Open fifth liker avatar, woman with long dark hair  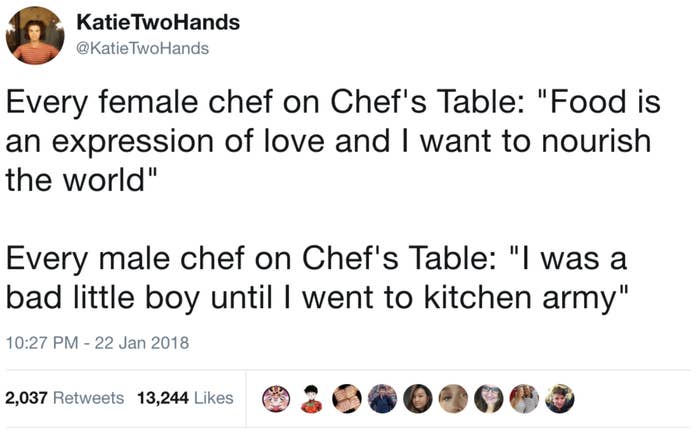(x=418, y=398)
